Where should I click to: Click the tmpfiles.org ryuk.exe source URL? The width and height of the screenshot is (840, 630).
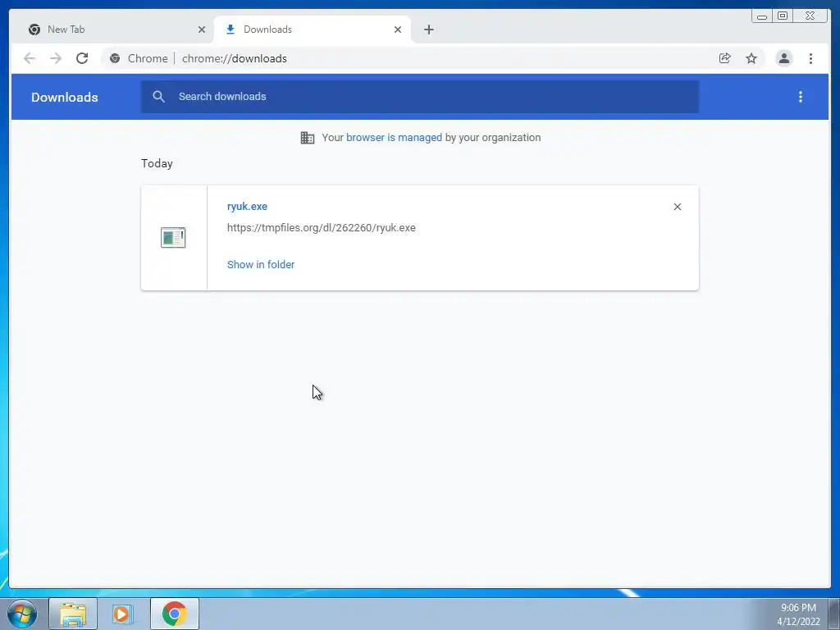pyautogui.click(x=322, y=228)
